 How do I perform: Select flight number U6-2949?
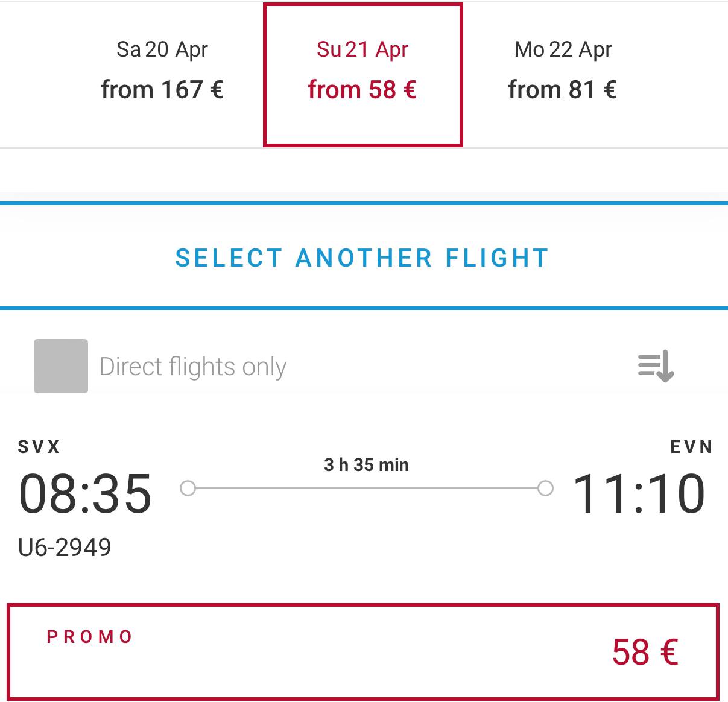coord(65,548)
